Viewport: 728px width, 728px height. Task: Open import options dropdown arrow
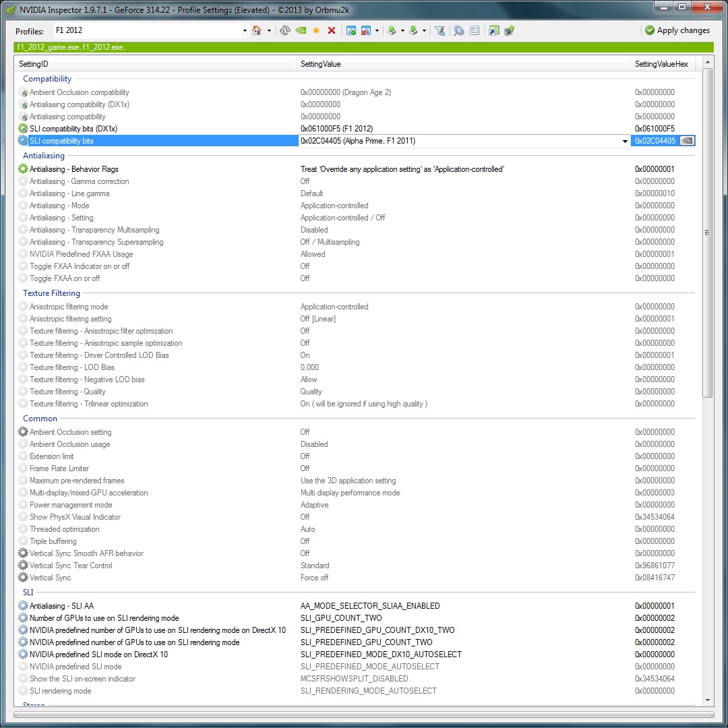point(425,31)
